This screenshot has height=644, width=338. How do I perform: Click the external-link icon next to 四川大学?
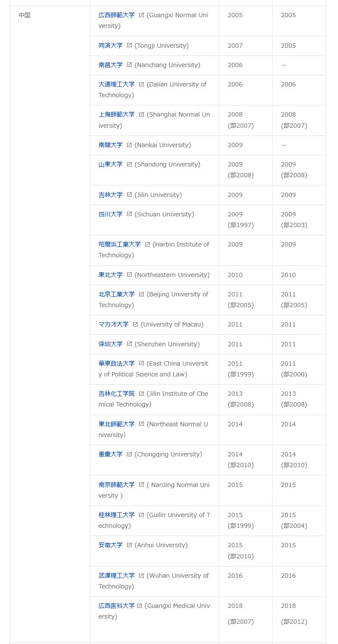coord(129,214)
